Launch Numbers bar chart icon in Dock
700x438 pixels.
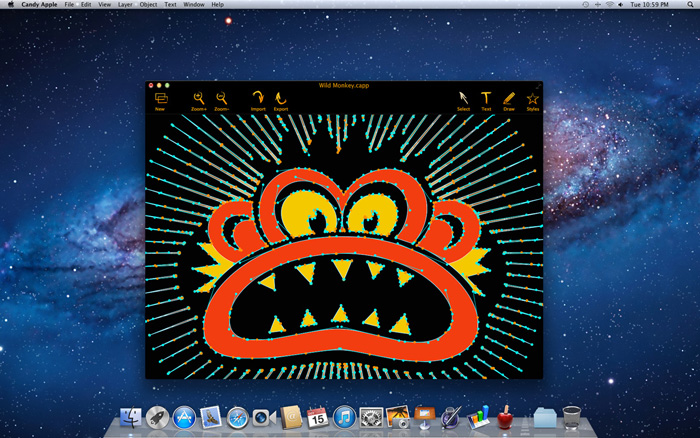click(478, 418)
